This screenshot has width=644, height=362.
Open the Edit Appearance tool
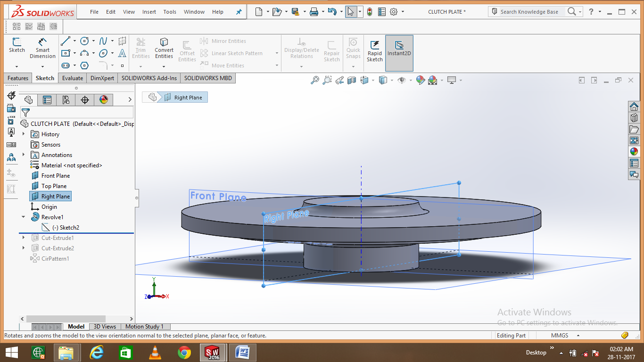tap(421, 80)
